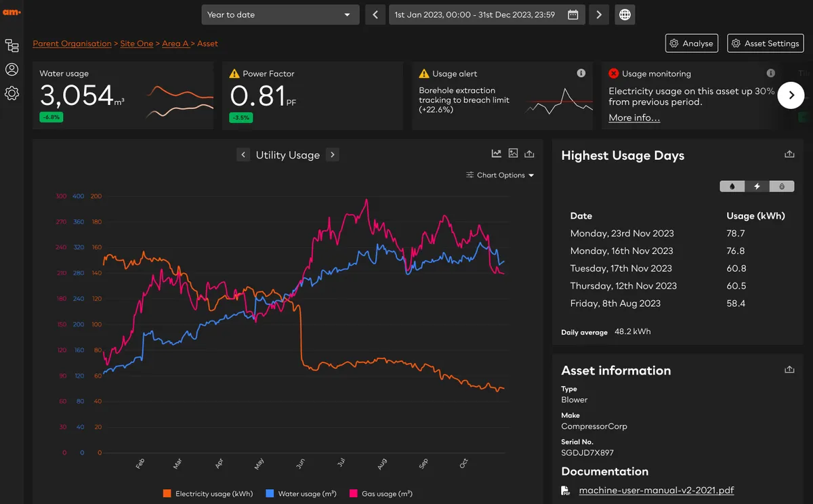Select the water droplet usage toggle
This screenshot has height=504, width=813.
732,186
